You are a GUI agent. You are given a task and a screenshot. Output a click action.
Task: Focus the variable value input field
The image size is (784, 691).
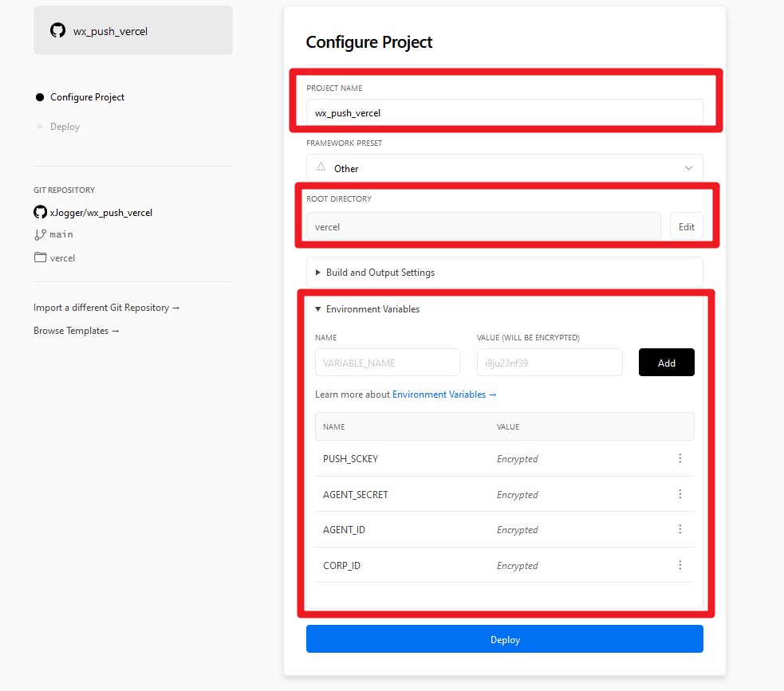point(550,363)
